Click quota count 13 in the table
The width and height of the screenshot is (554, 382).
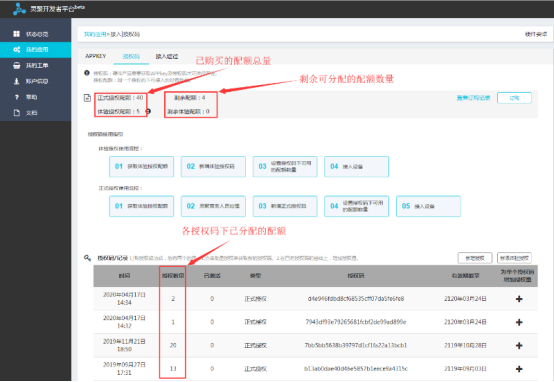(173, 369)
